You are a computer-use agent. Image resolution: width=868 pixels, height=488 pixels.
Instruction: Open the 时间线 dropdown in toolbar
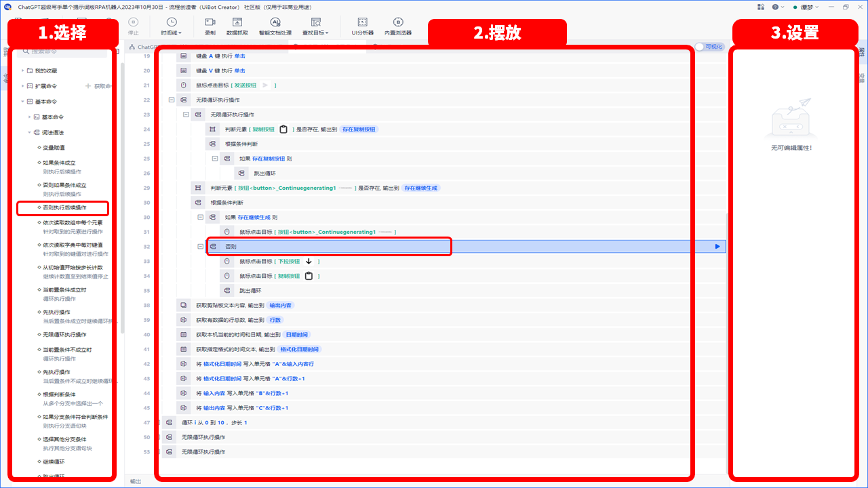coord(171,26)
